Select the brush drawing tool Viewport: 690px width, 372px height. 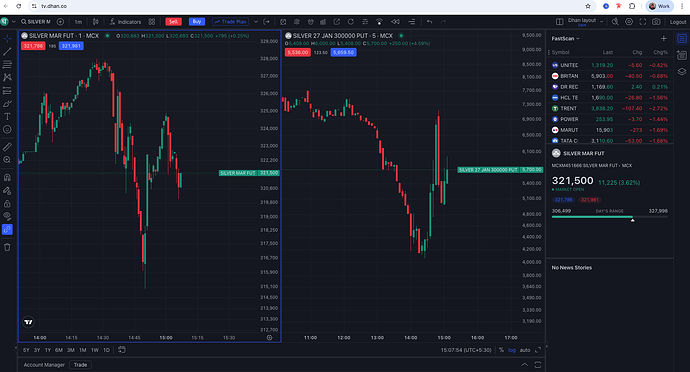7,104
